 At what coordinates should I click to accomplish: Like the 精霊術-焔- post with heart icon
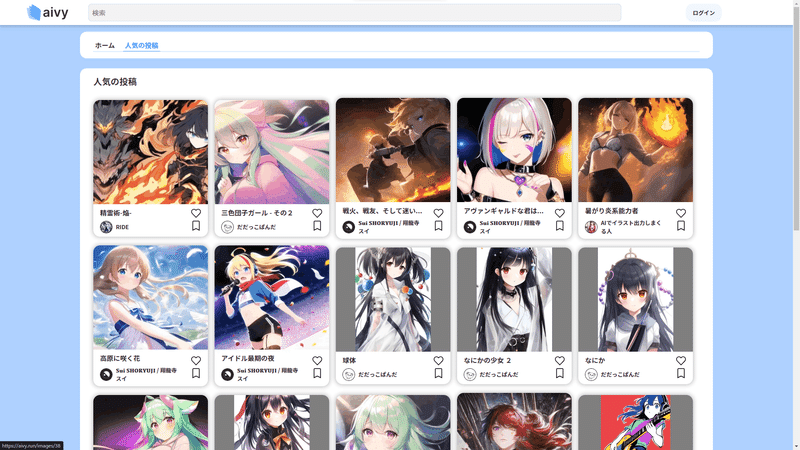point(196,213)
